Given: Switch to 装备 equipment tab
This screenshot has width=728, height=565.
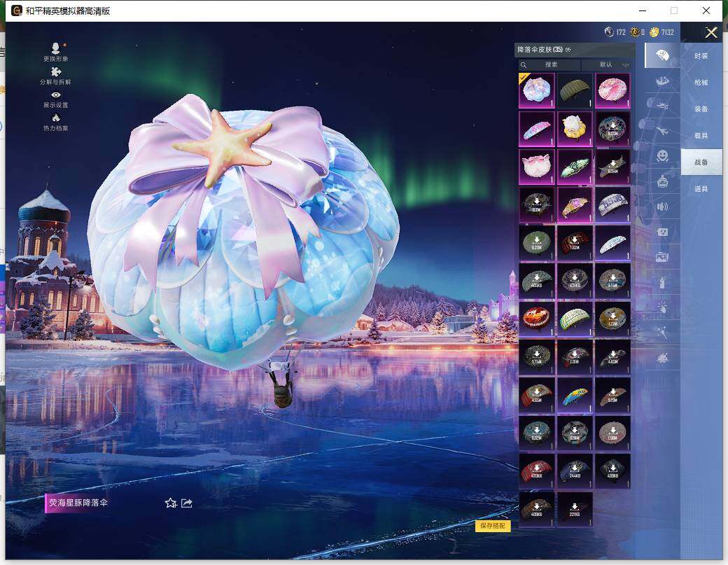Looking at the screenshot, I should [x=701, y=109].
